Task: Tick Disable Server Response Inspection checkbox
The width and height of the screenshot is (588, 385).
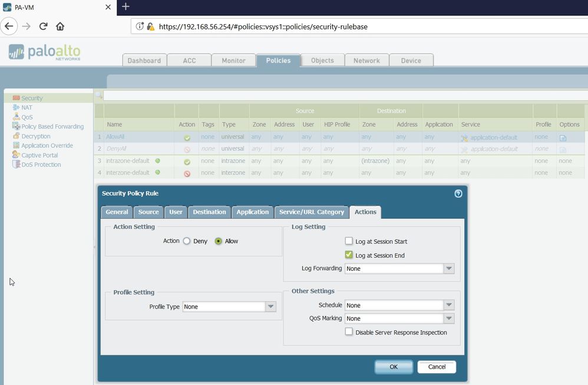Action: [349, 332]
